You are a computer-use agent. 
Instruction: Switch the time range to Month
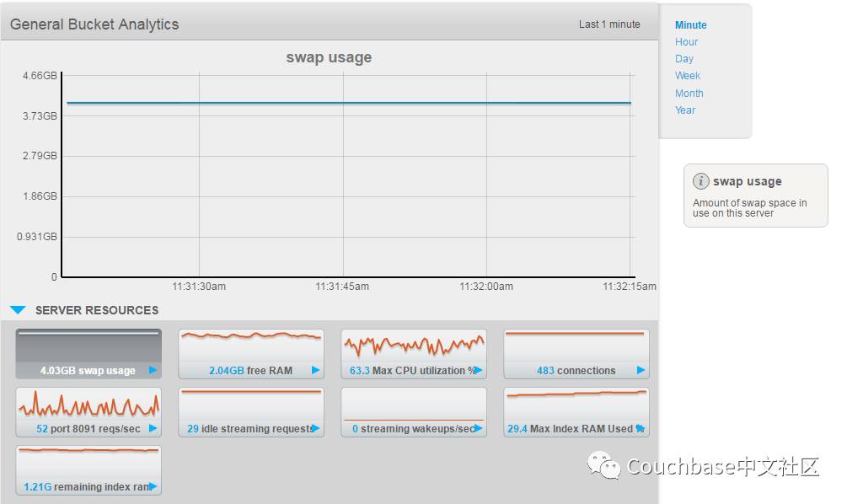tap(689, 93)
